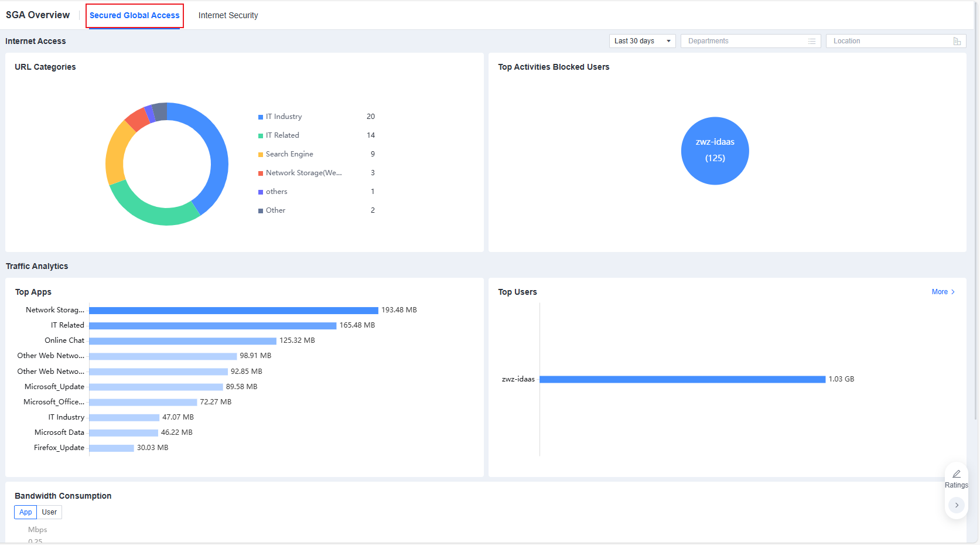This screenshot has height=545, width=980.
Task: Click the zwz-idaas 1.03 GB bar
Action: (x=682, y=379)
